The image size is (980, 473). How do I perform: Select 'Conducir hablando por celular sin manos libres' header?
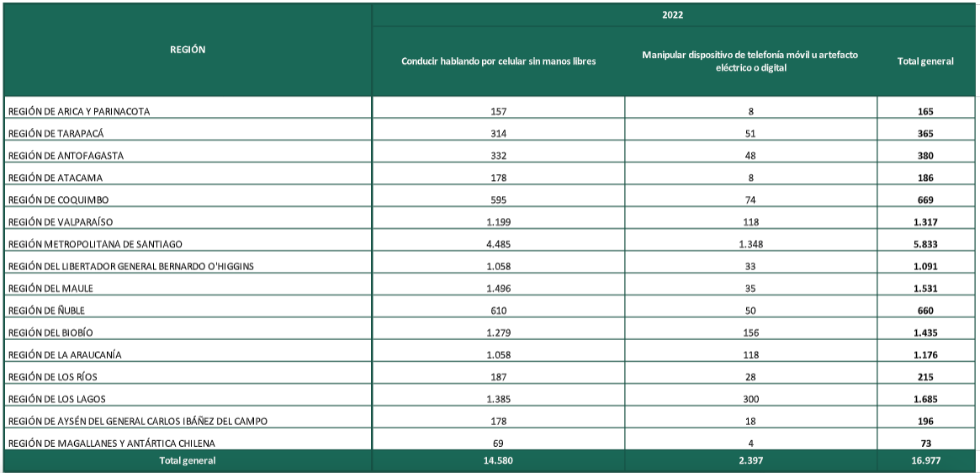click(x=498, y=61)
